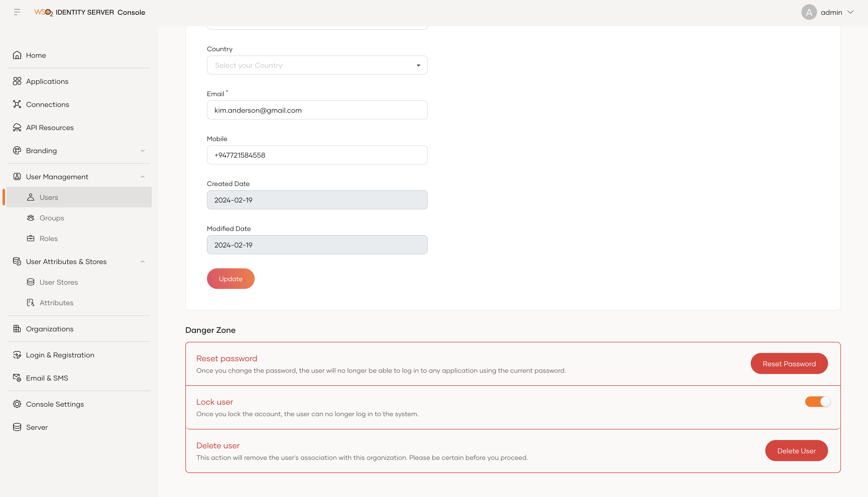Open Applications via its grid icon

[17, 81]
